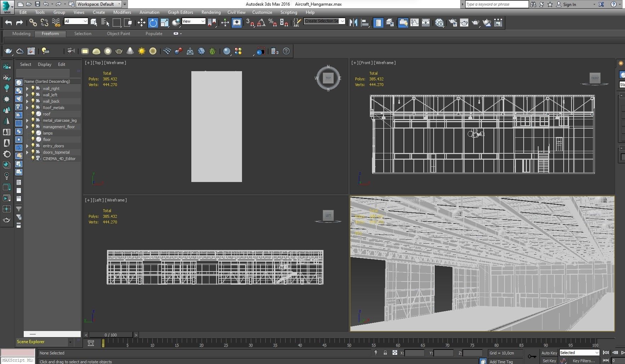Open the Create Selection Set dropdown
Image resolution: width=625 pixels, height=364 pixels.
325,21
